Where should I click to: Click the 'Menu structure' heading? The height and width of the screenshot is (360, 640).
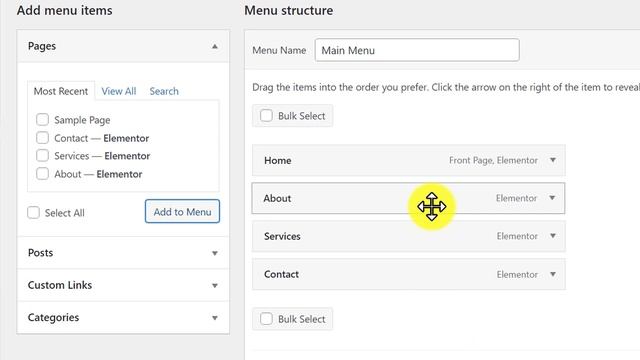coord(289,10)
